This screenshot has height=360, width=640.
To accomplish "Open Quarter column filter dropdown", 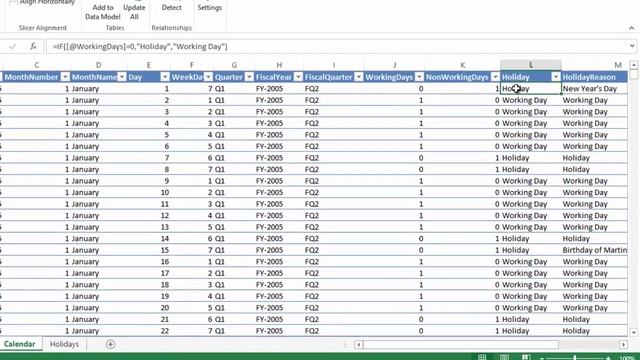I will (x=249, y=77).
